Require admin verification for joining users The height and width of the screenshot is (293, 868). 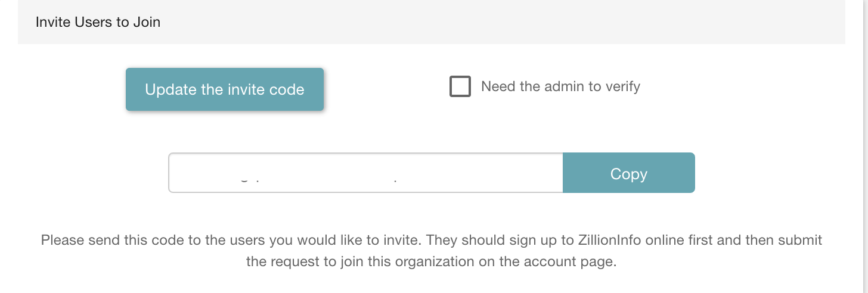460,87
